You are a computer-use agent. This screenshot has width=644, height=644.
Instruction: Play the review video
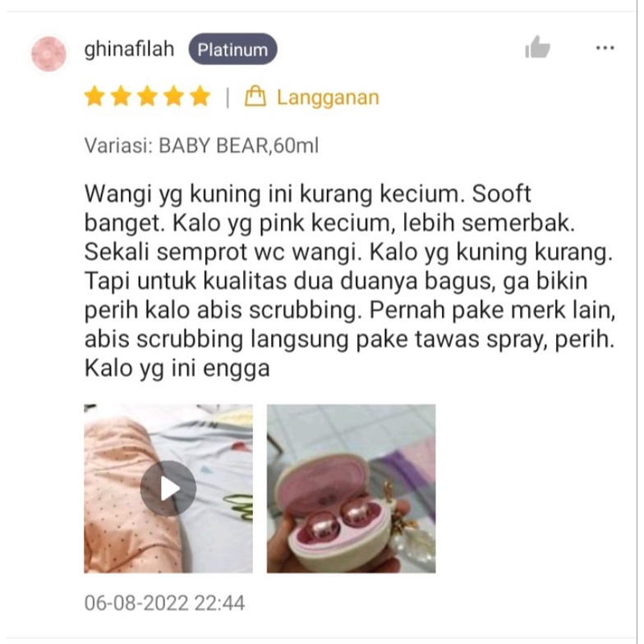tap(168, 488)
